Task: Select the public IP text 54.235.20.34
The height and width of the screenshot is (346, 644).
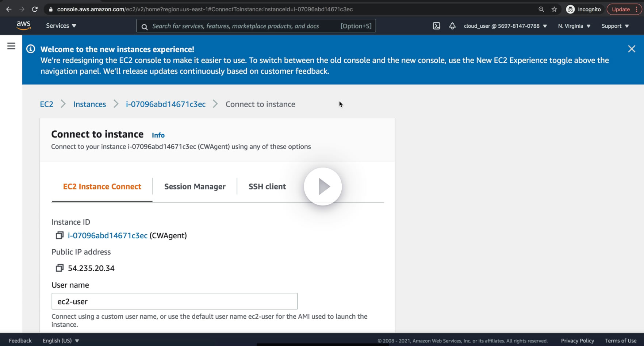Action: point(91,268)
